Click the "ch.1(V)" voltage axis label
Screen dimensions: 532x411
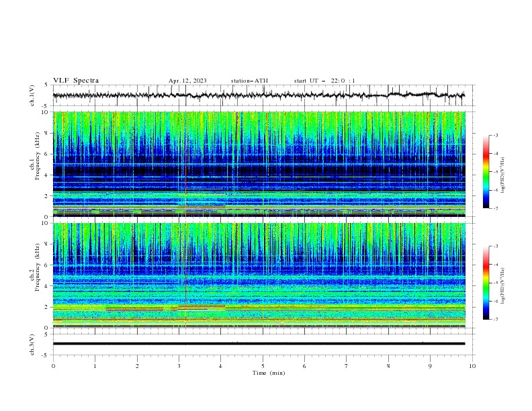coord(32,95)
